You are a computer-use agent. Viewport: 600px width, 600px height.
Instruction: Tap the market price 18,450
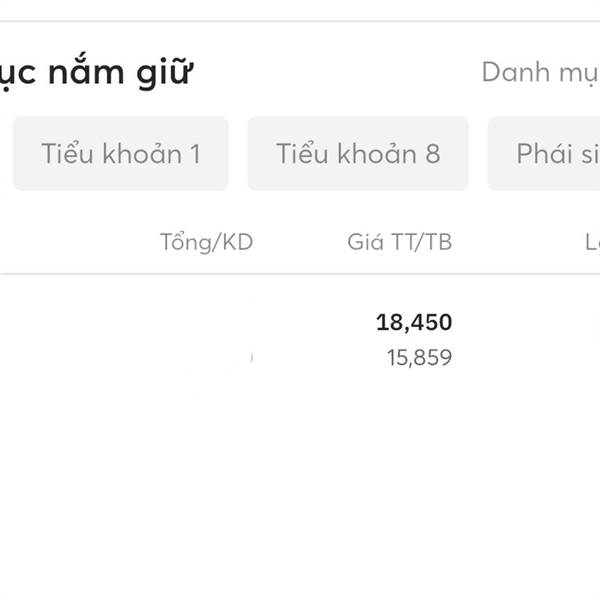click(414, 322)
